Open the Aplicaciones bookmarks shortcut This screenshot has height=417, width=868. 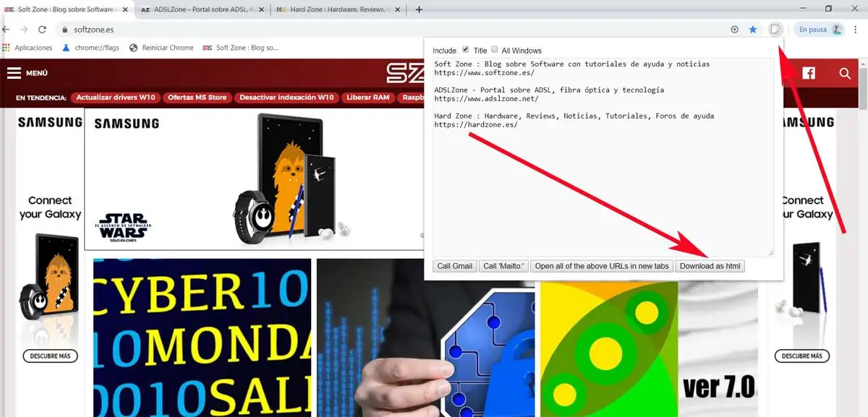tap(27, 48)
